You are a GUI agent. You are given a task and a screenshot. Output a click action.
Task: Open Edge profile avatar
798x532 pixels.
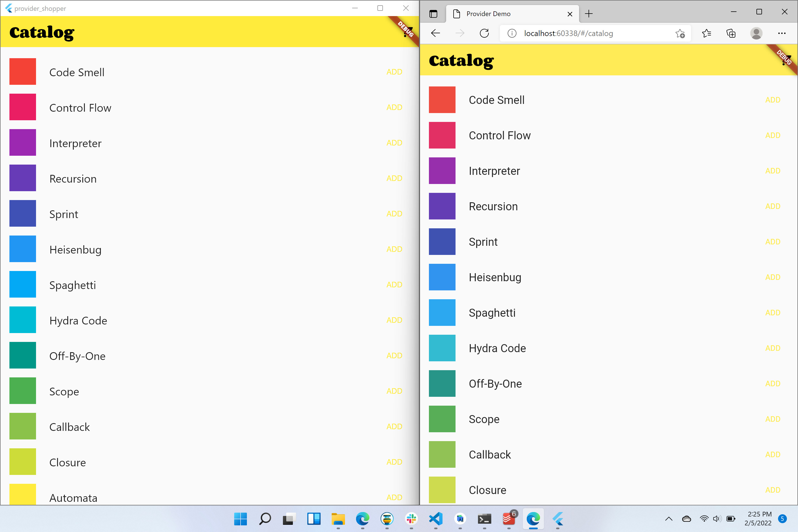756,33
